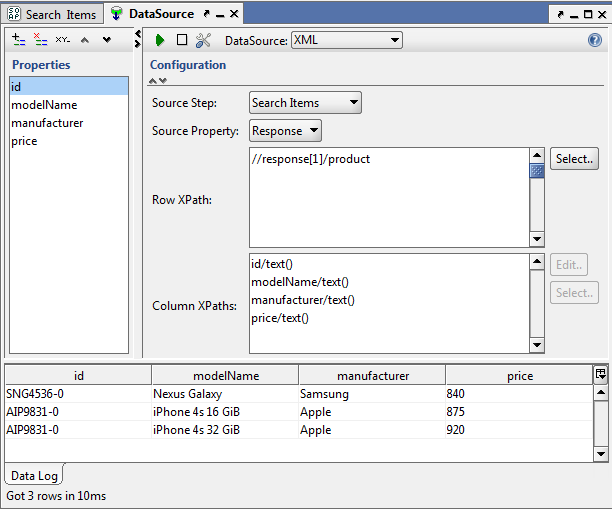The height and width of the screenshot is (509, 612).
Task: Open the Source Step dropdown
Action: (x=305, y=103)
